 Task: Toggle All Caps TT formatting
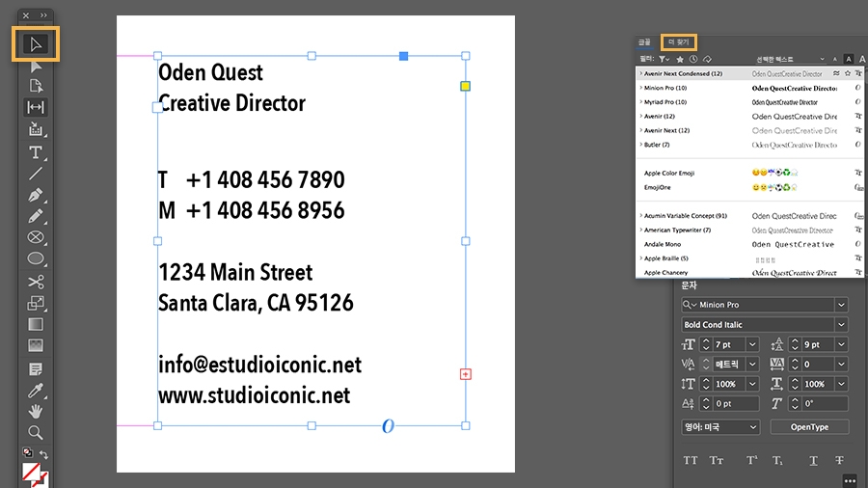(x=691, y=460)
